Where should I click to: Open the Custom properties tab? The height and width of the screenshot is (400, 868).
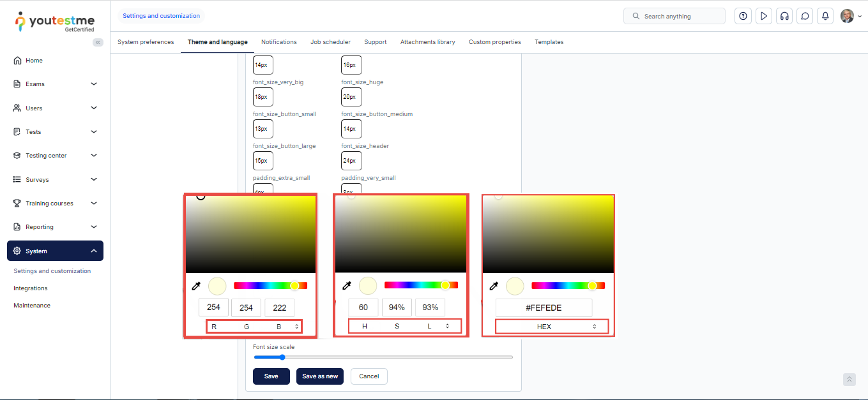coord(494,42)
